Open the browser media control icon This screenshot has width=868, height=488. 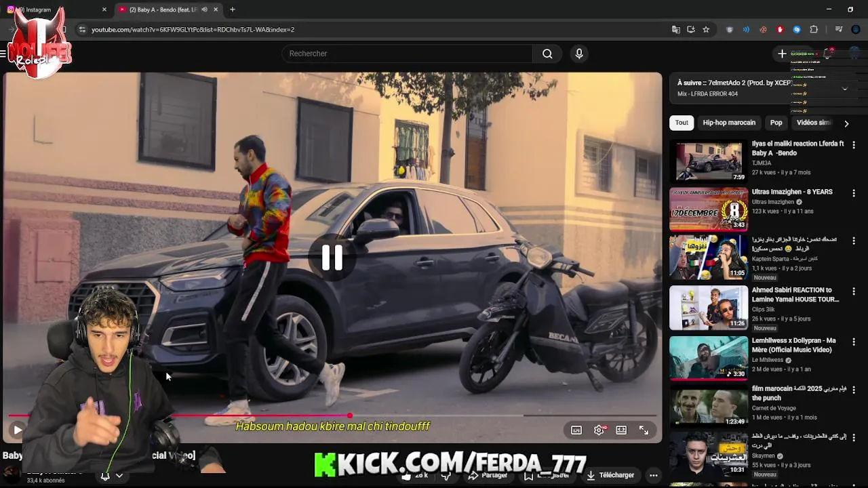point(839,30)
